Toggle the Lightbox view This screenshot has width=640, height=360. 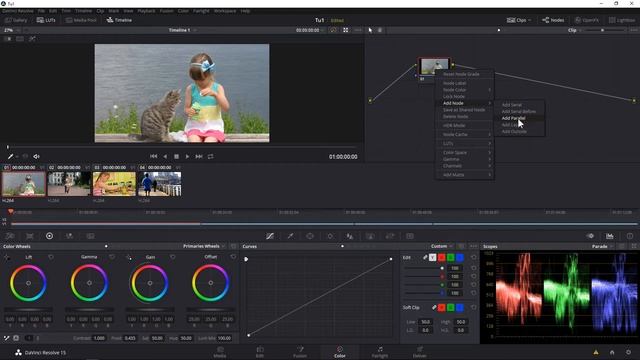point(622,20)
